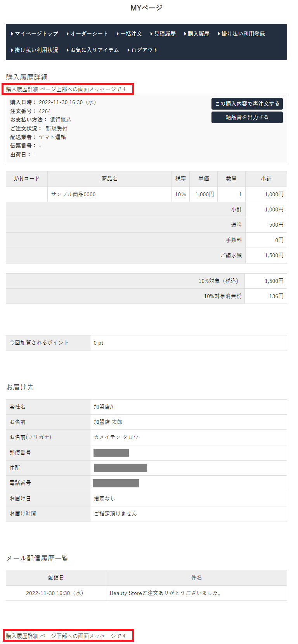The image size is (298, 644).
Task: View お気に入りアイテム list
Action: point(94,50)
